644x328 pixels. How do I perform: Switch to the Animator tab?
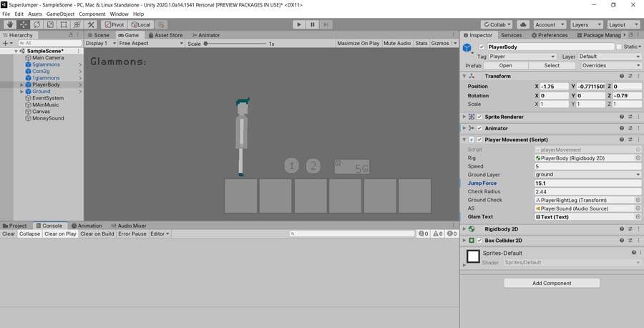click(x=206, y=35)
